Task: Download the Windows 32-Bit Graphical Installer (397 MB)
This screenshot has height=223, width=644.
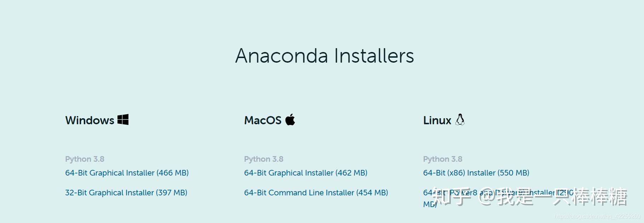Action: click(126, 193)
